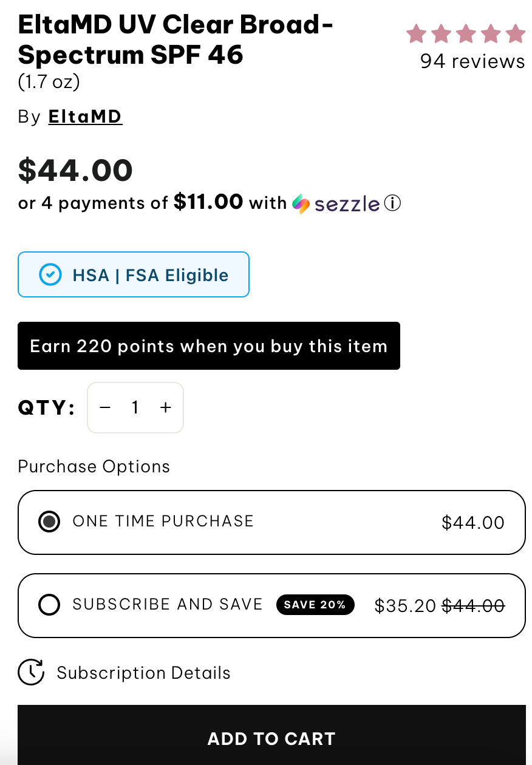Select Subscribe and Save radio button
The width and height of the screenshot is (532, 765).
49,605
